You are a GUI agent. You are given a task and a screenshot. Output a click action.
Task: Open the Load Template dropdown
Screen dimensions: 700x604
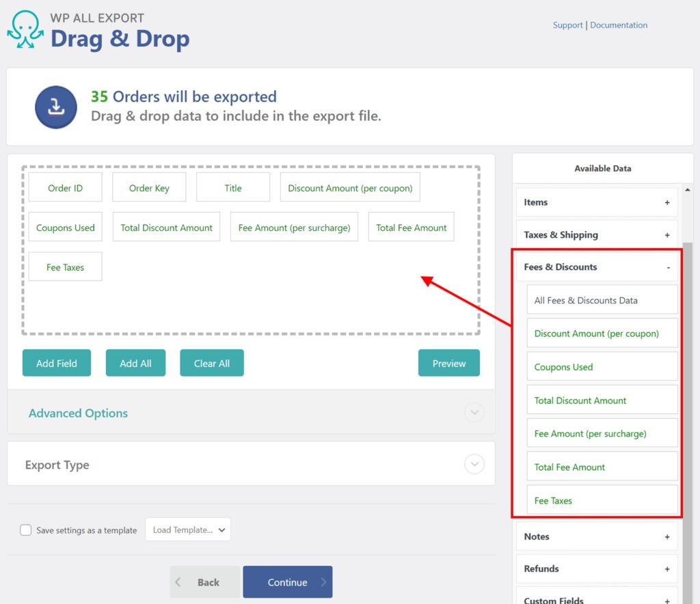point(188,529)
